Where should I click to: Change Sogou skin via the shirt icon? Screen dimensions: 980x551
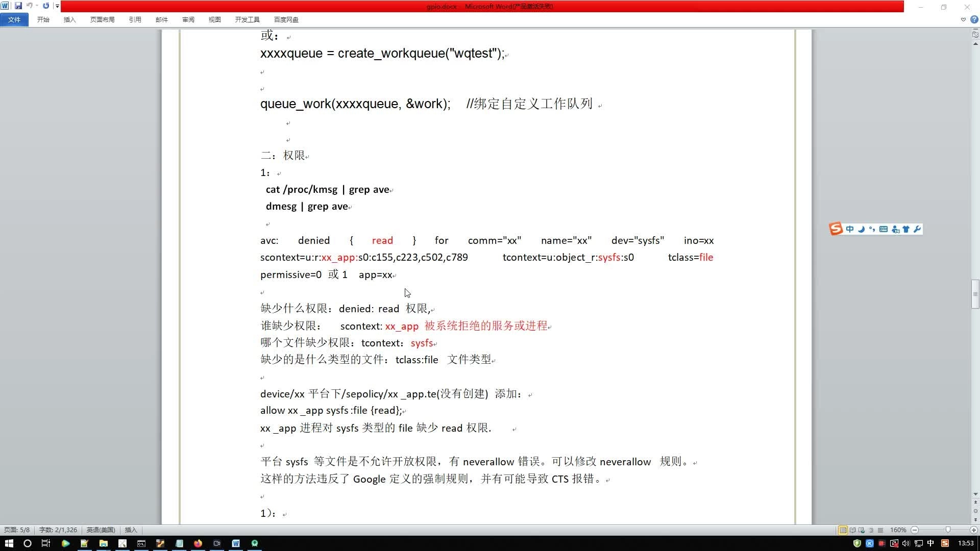tap(906, 229)
